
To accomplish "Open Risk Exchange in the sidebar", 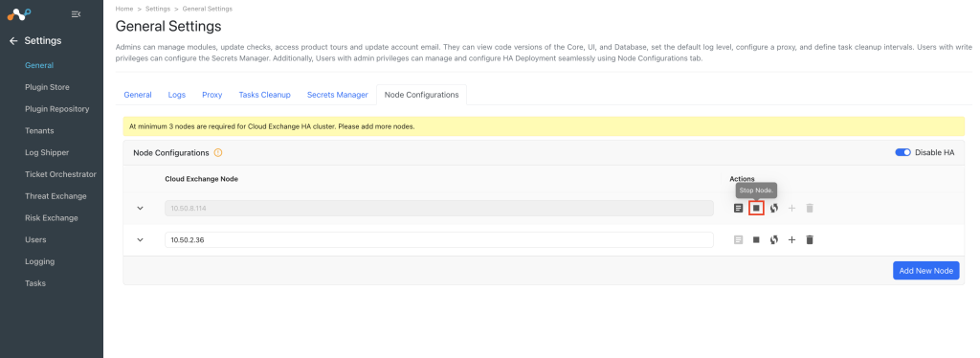I will click(52, 218).
